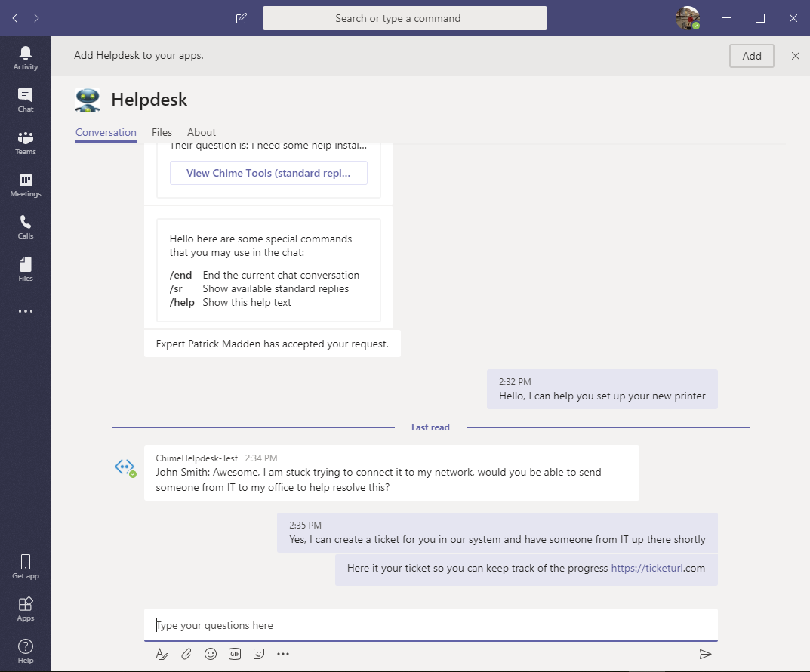Switch to the Conversation tab
This screenshot has height=672, width=810.
point(106,133)
